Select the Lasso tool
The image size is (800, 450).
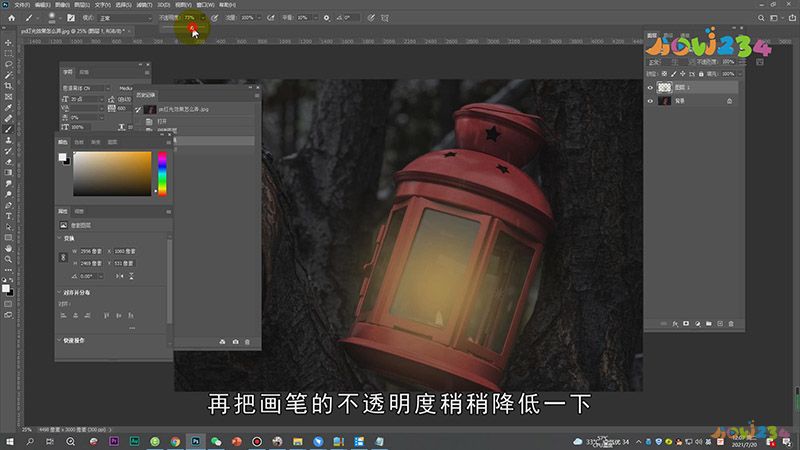(x=8, y=64)
